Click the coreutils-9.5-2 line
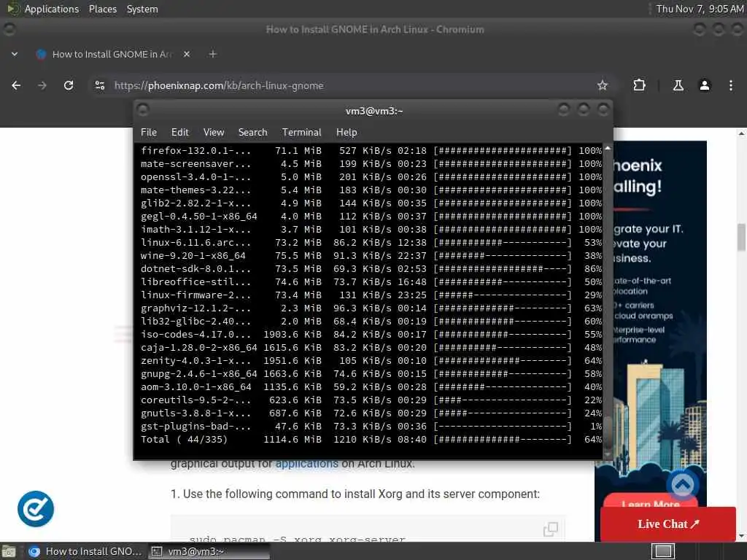 [371, 400]
